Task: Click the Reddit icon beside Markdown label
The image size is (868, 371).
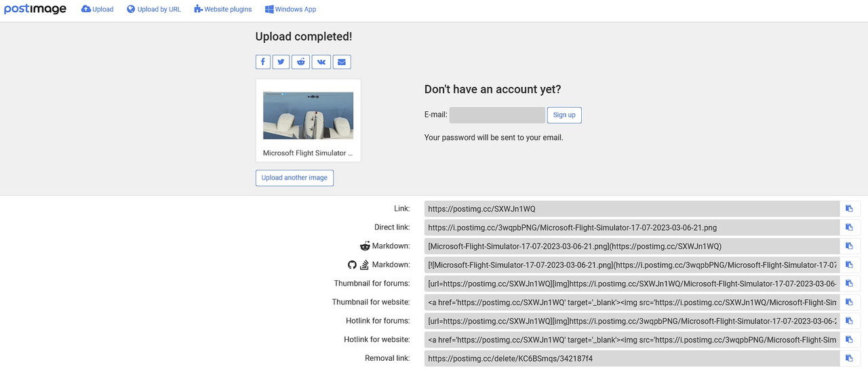Action: 365,246
